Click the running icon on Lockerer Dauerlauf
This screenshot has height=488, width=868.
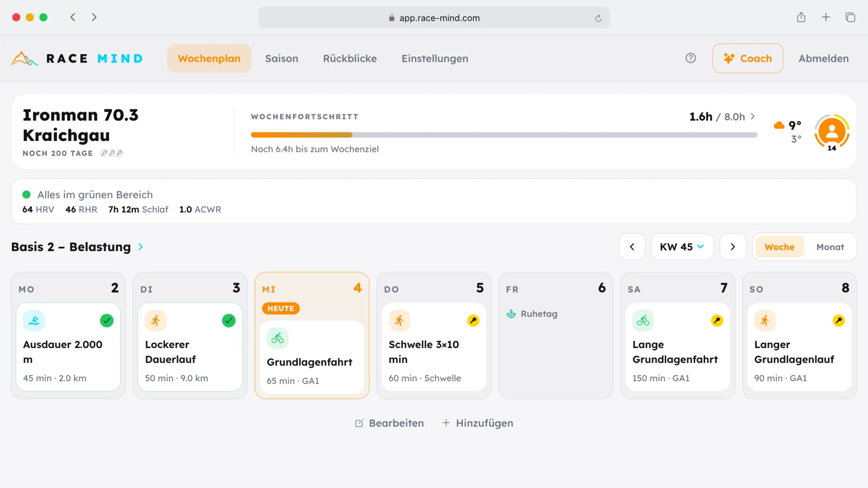tap(156, 320)
